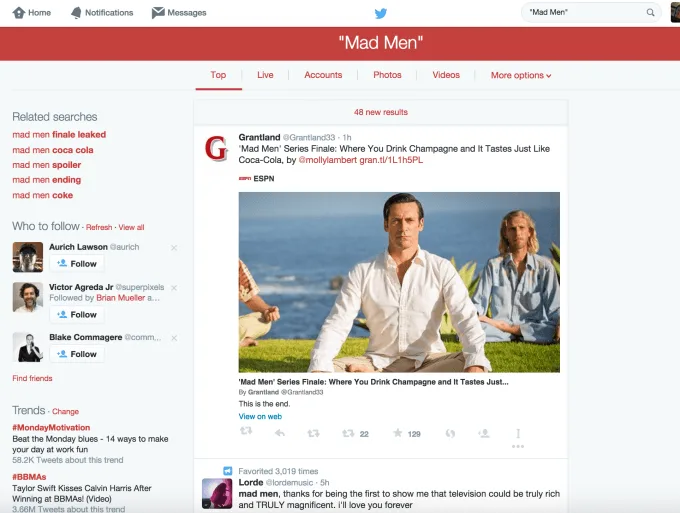The width and height of the screenshot is (680, 513).
Task: Click the View on web link
Action: [x=260, y=417]
